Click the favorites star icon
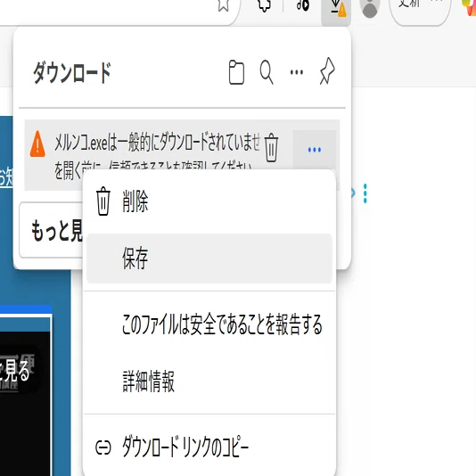 pos(224,4)
